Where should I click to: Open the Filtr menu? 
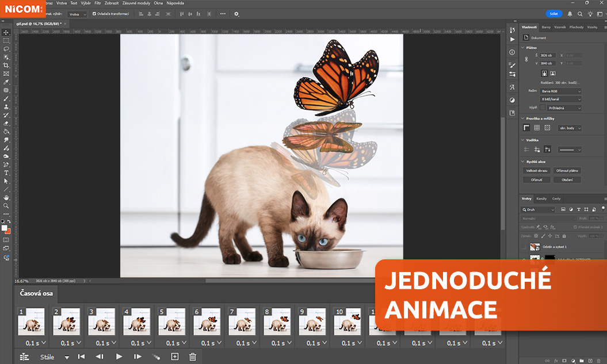pyautogui.click(x=97, y=3)
